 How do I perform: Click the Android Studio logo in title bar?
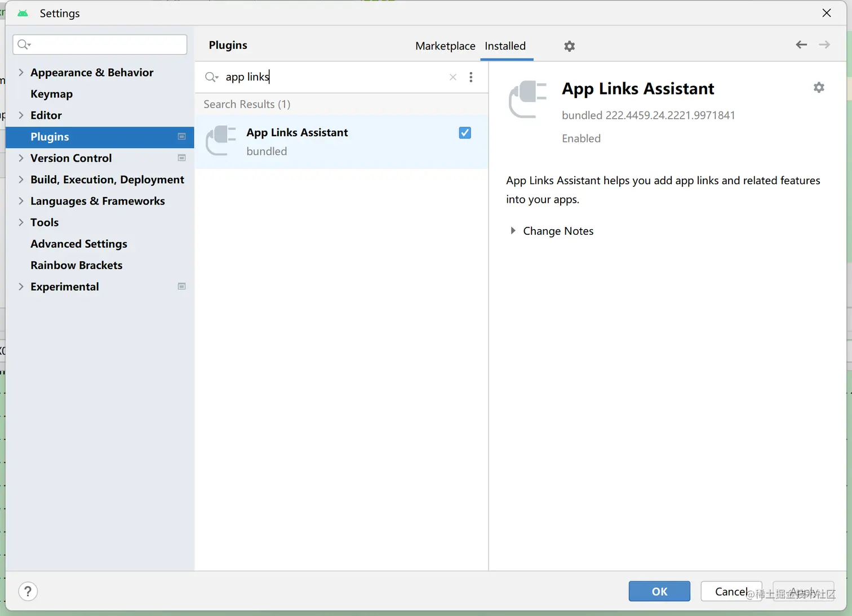[23, 13]
